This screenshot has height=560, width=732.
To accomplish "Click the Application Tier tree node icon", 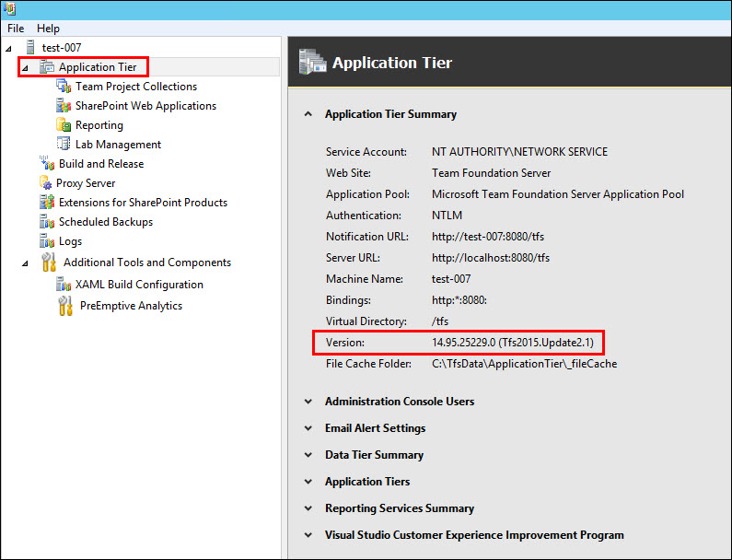I will point(47,67).
